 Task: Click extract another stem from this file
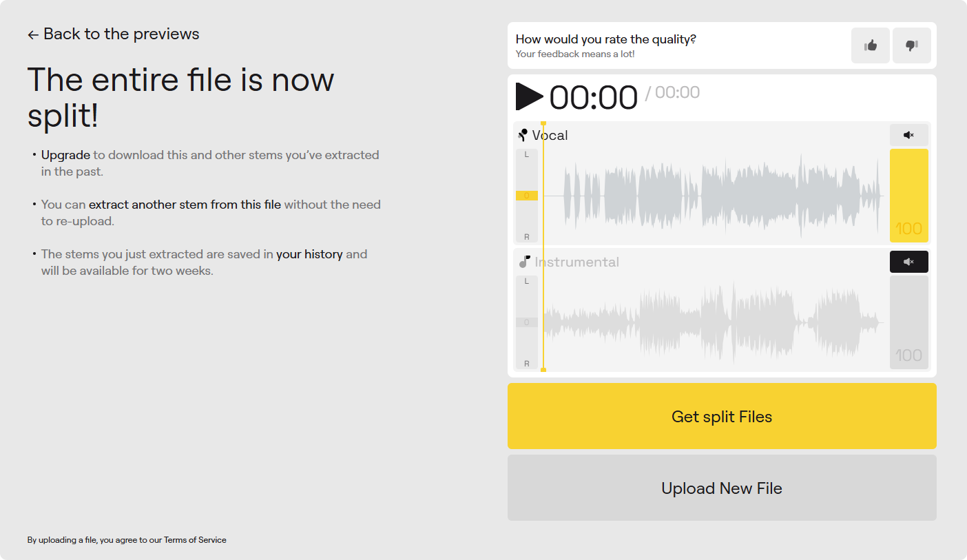185,205
